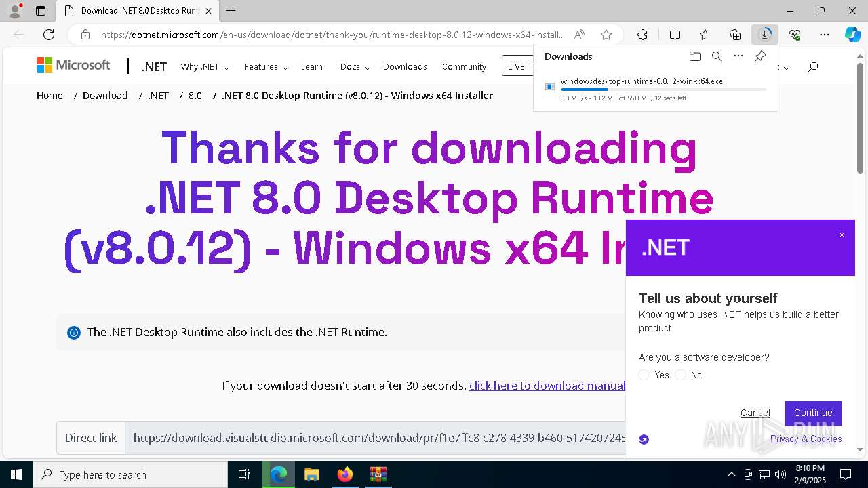Viewport: 868px width, 488px height.
Task: Open Privacy & Cookies link
Action: pyautogui.click(x=806, y=439)
